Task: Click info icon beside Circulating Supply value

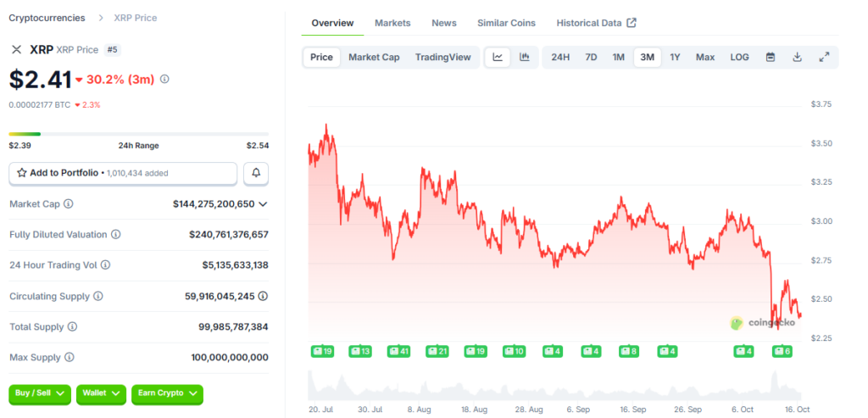Action: [x=263, y=296]
